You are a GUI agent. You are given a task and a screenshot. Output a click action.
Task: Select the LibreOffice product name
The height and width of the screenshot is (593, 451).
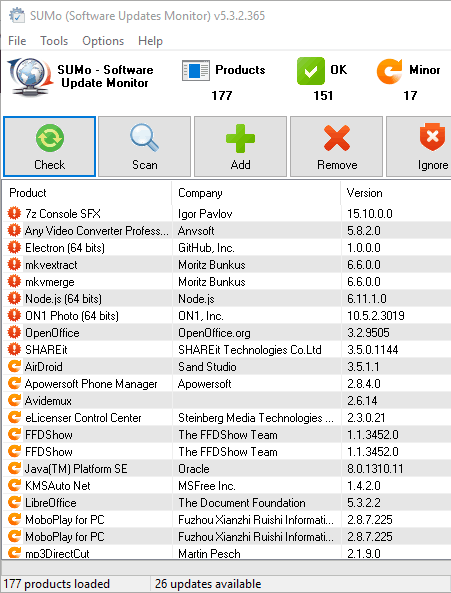pyautogui.click(x=51, y=503)
